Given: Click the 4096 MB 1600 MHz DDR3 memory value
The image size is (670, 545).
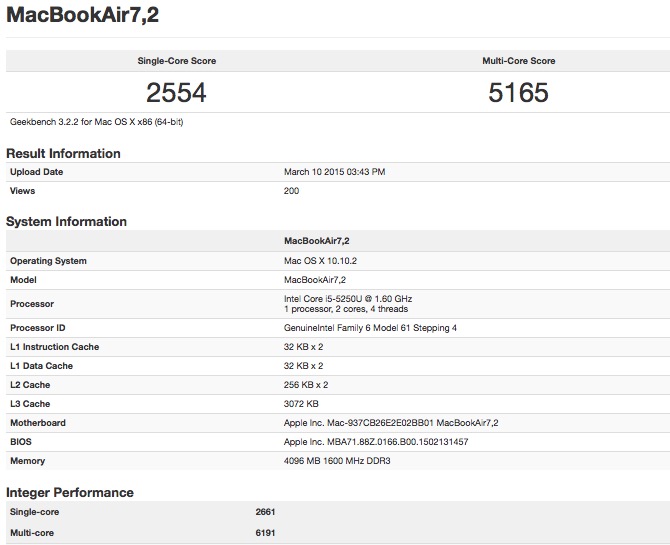Looking at the screenshot, I should 338,461.
